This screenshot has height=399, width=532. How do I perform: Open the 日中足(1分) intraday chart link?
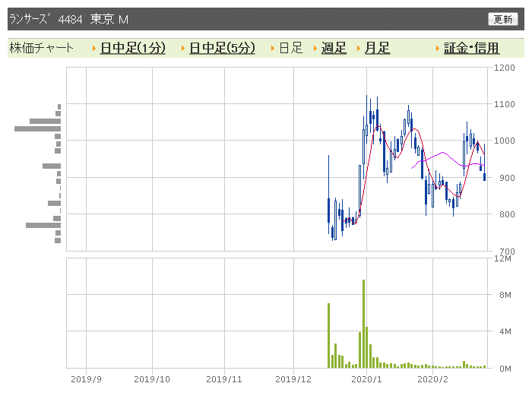tap(133, 48)
